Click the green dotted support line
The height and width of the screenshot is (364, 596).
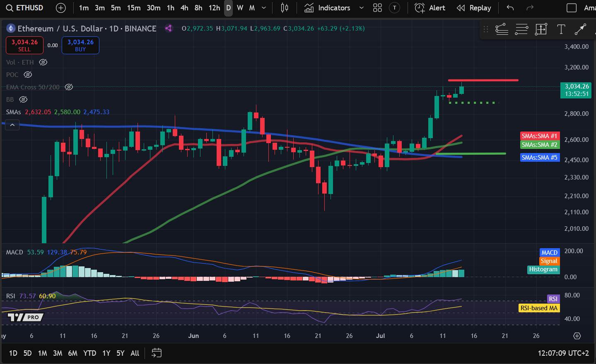[474, 103]
